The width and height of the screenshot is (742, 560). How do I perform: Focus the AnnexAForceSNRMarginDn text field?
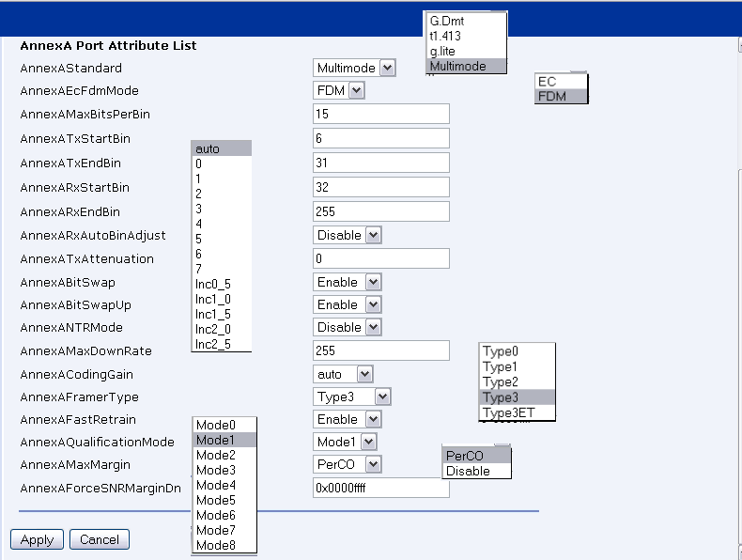pos(380,488)
